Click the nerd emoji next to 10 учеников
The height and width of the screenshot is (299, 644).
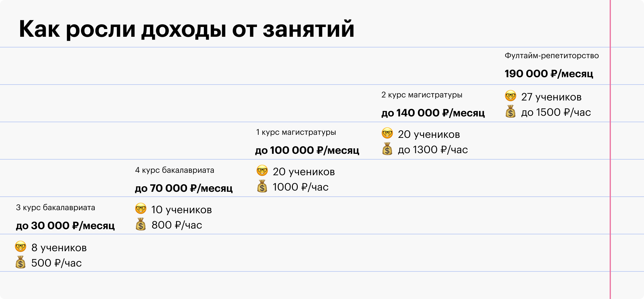click(141, 209)
